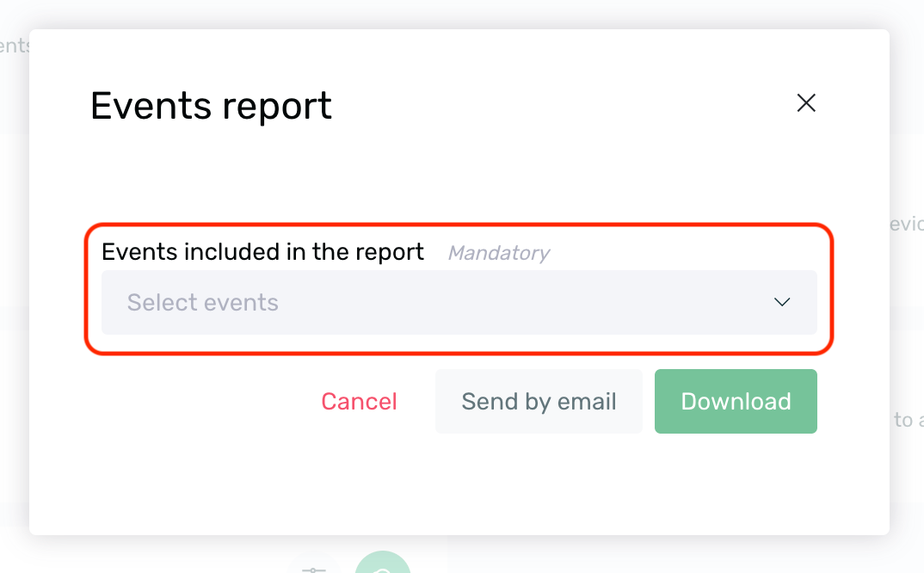This screenshot has height=573, width=924.
Task: Send the events report by email
Action: coord(539,401)
